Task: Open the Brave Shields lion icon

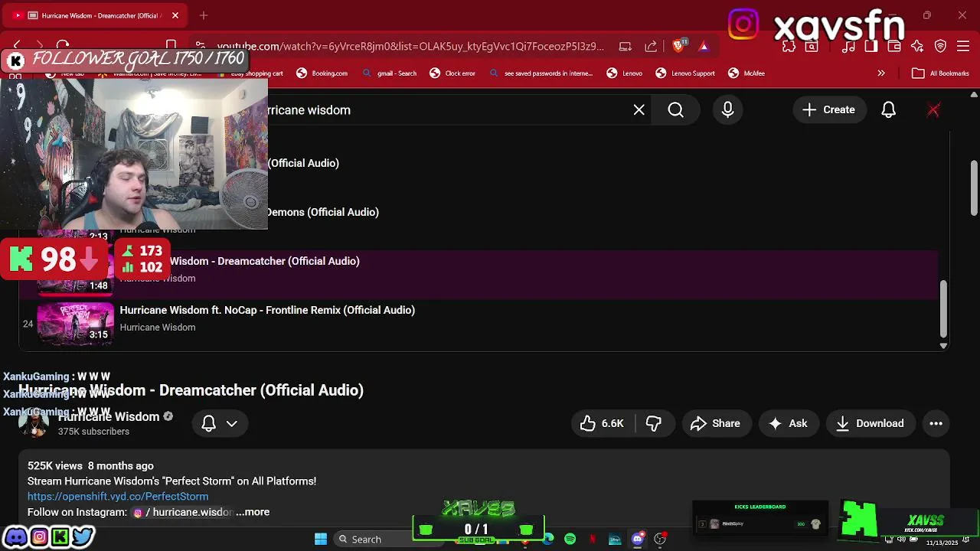Action: tap(678, 46)
